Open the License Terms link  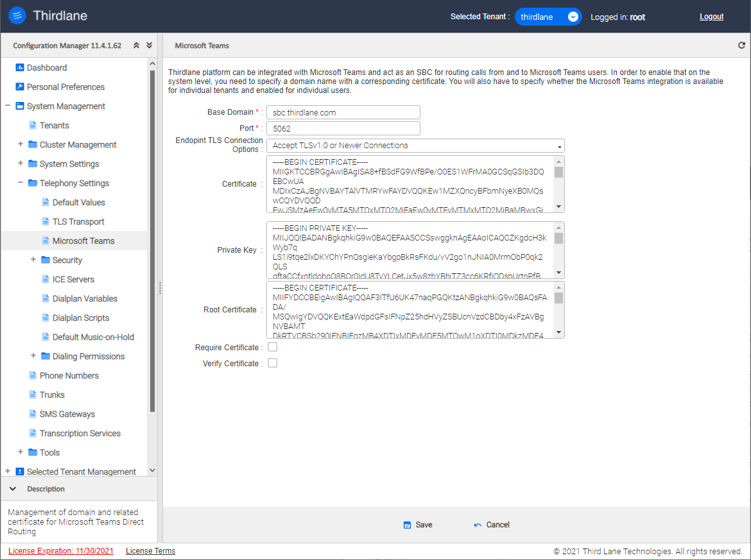click(150, 551)
